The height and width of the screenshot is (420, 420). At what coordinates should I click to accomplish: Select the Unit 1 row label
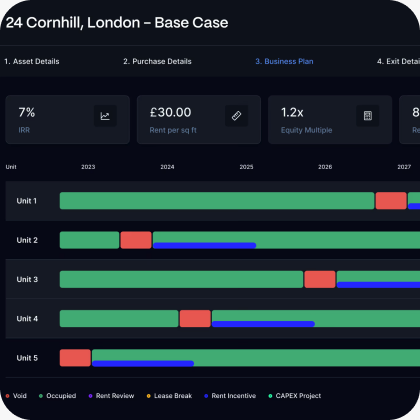[x=27, y=201]
